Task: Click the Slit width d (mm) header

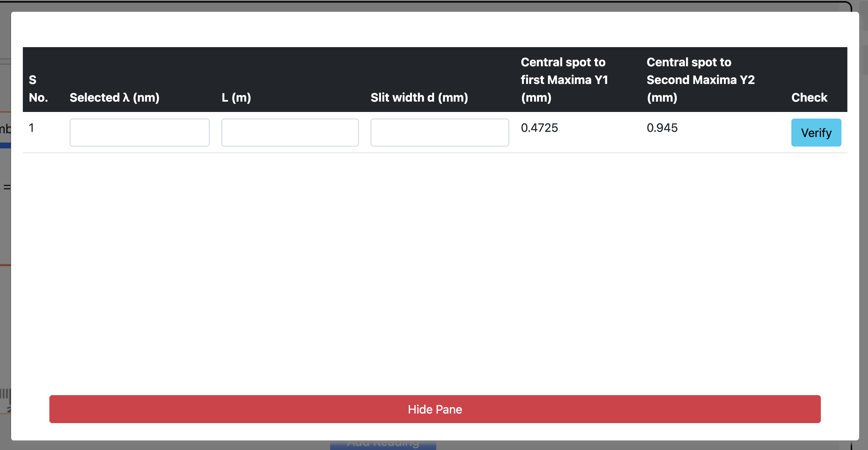Action: [419, 98]
